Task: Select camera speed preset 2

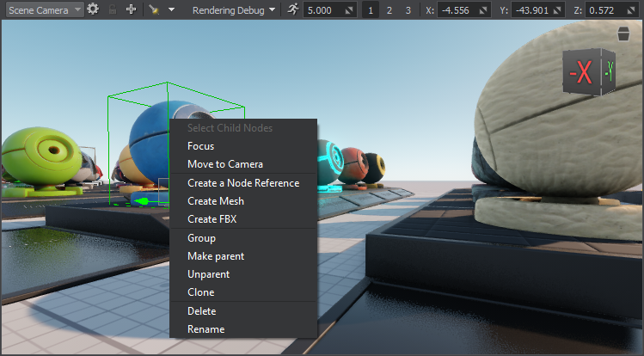Action: (389, 9)
